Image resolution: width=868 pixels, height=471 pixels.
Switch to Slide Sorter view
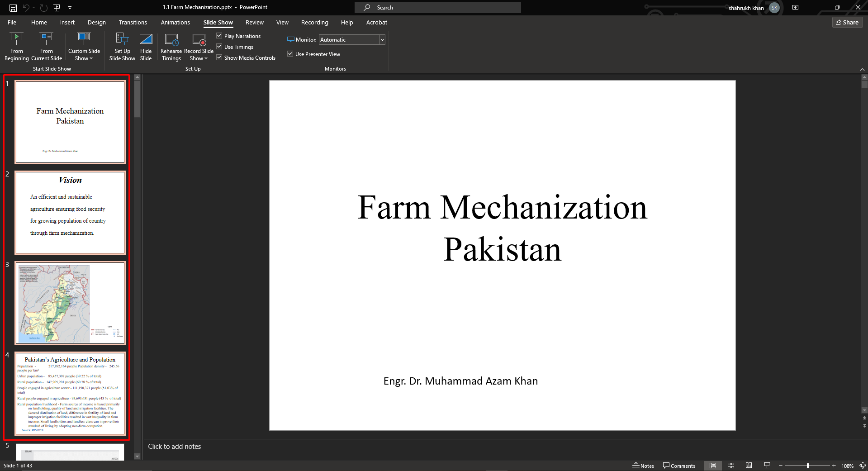coord(731,466)
